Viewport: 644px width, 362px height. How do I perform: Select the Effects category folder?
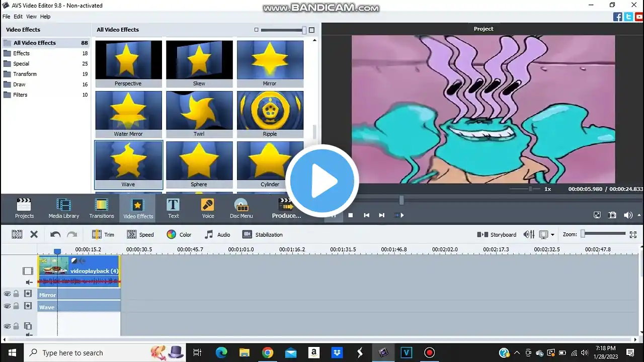[45, 53]
